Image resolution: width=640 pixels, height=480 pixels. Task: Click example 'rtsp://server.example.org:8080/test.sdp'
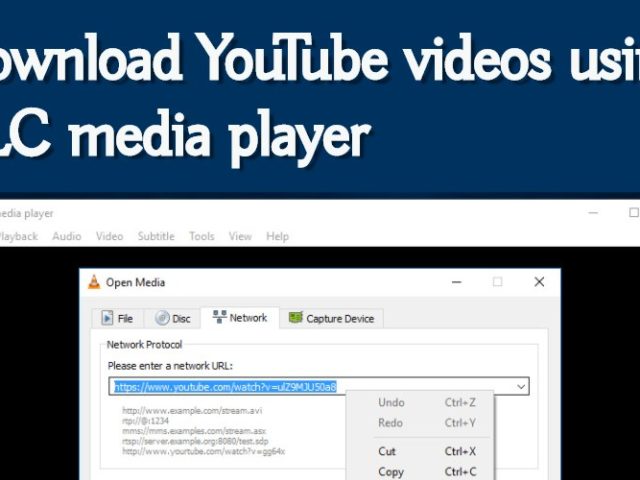pos(195,441)
